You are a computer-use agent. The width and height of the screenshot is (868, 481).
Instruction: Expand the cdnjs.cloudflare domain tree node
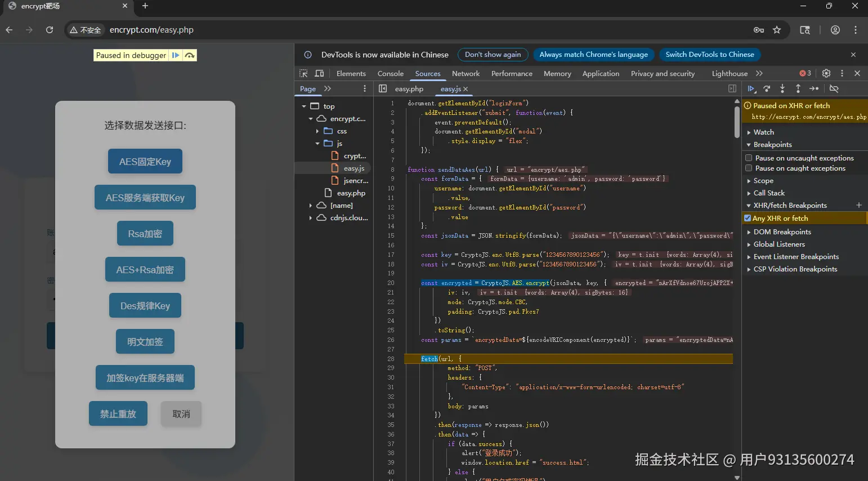310,218
